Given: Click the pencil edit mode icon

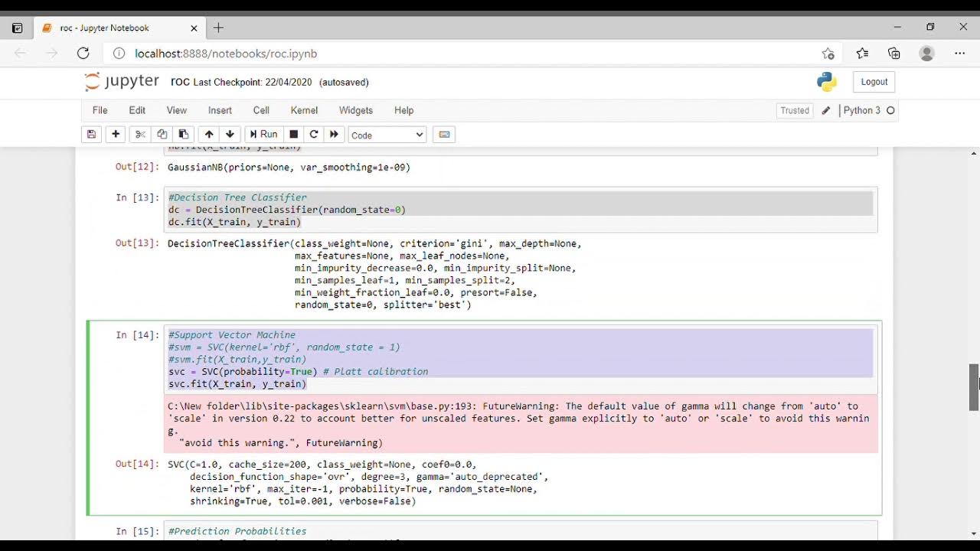Looking at the screenshot, I should (826, 110).
